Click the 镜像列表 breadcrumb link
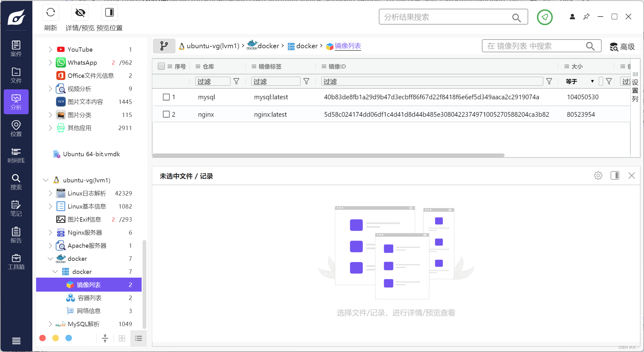The height and width of the screenshot is (352, 644). [348, 46]
